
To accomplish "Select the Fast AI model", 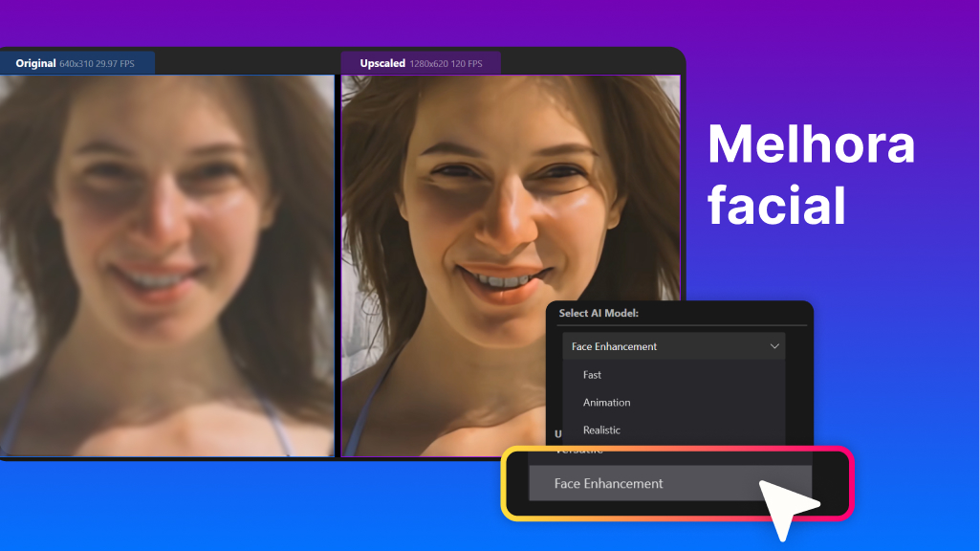I will click(x=591, y=375).
